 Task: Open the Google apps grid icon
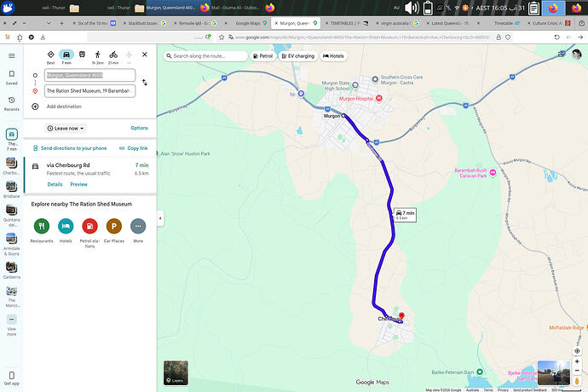point(562,55)
